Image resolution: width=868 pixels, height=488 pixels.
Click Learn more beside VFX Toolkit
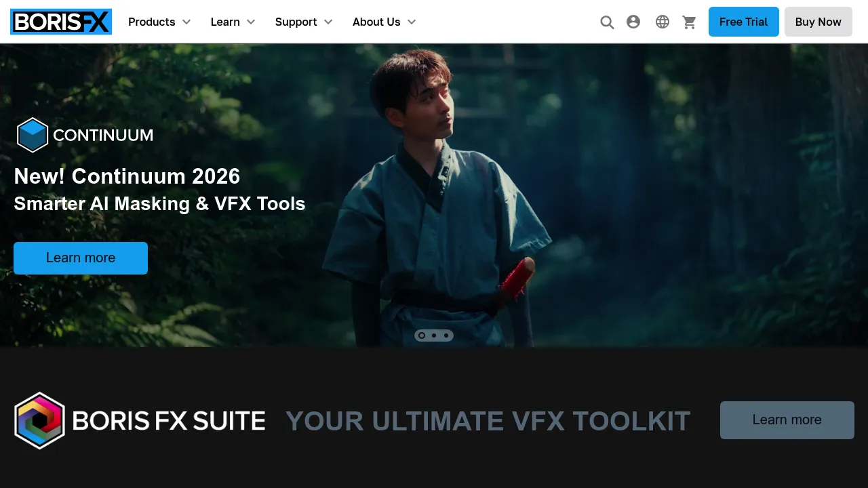787,420
